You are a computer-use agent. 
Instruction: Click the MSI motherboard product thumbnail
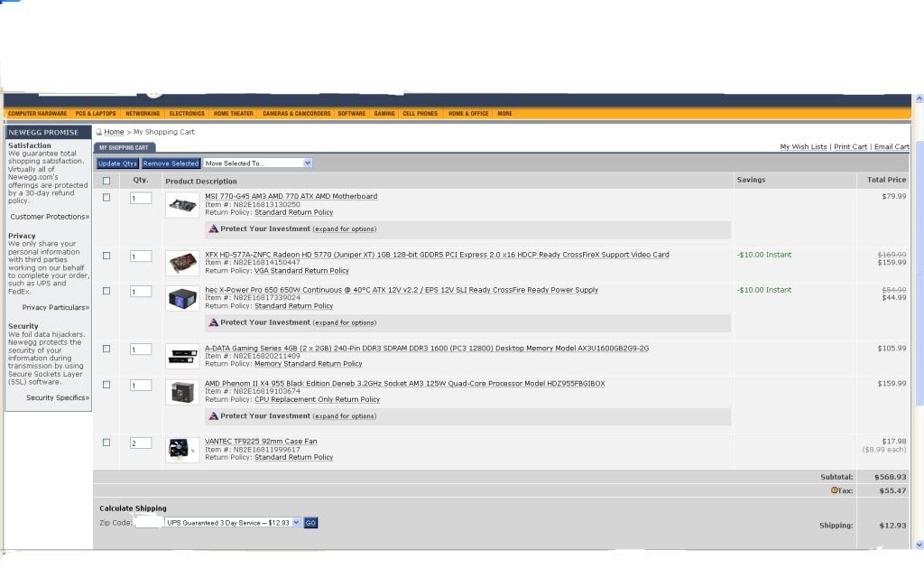click(182, 205)
